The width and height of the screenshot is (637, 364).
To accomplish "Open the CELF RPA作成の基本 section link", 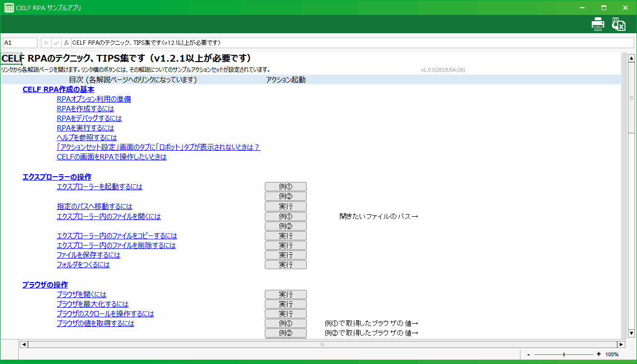I will [58, 90].
